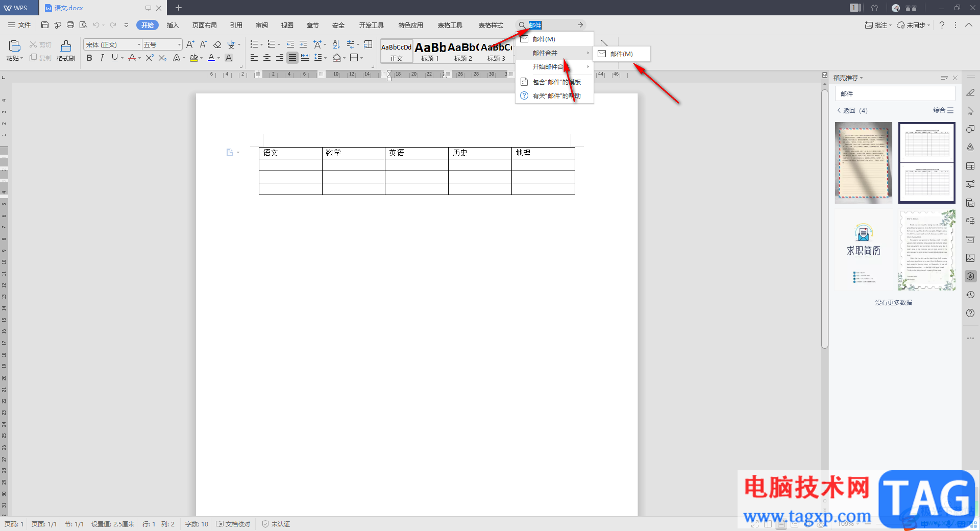Clear formatting with the eraser icon
Screen dimensions: 980x531
click(217, 44)
